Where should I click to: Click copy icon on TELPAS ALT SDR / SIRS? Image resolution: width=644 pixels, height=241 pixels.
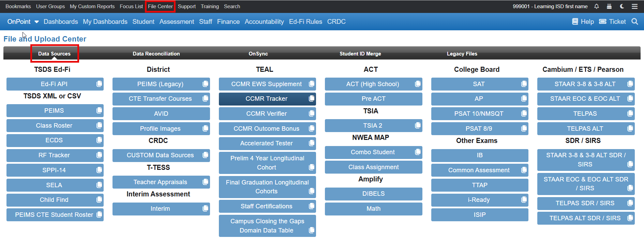(x=630, y=218)
